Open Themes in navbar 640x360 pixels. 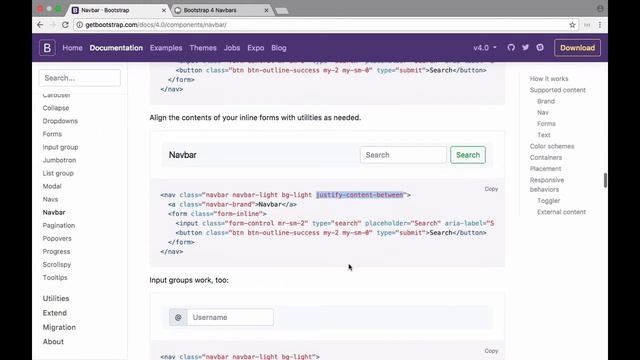[203, 48]
